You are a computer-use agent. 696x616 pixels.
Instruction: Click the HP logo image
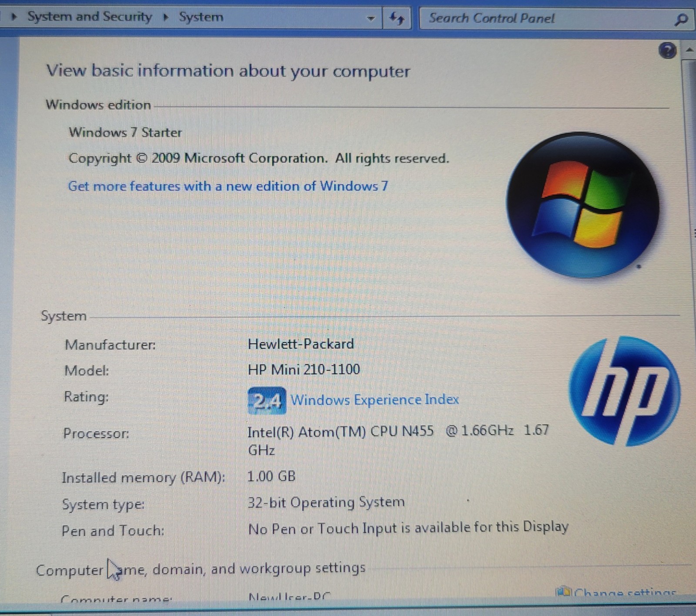click(x=625, y=391)
